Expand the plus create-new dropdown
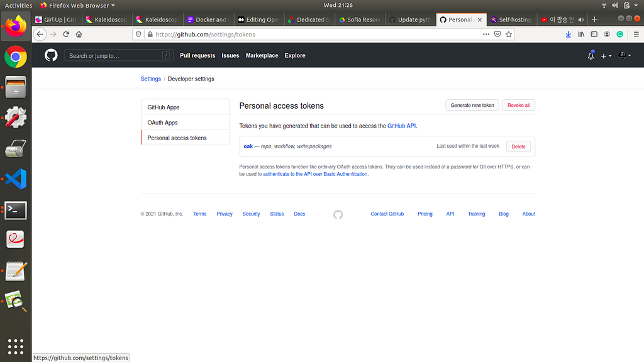The width and height of the screenshot is (644, 362). [x=606, y=56]
